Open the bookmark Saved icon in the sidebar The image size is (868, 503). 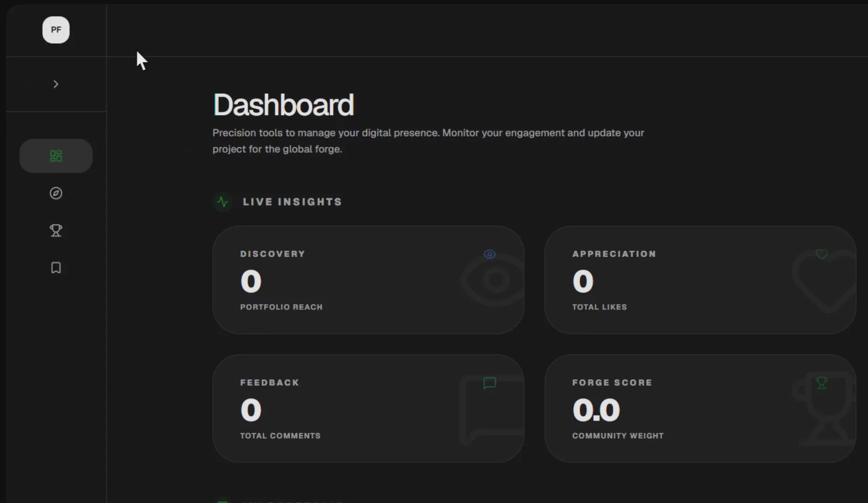coord(56,268)
